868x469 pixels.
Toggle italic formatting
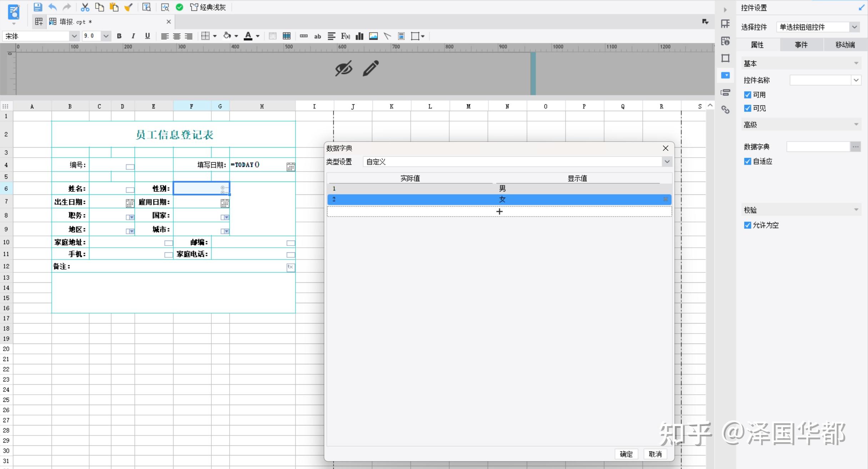point(133,36)
